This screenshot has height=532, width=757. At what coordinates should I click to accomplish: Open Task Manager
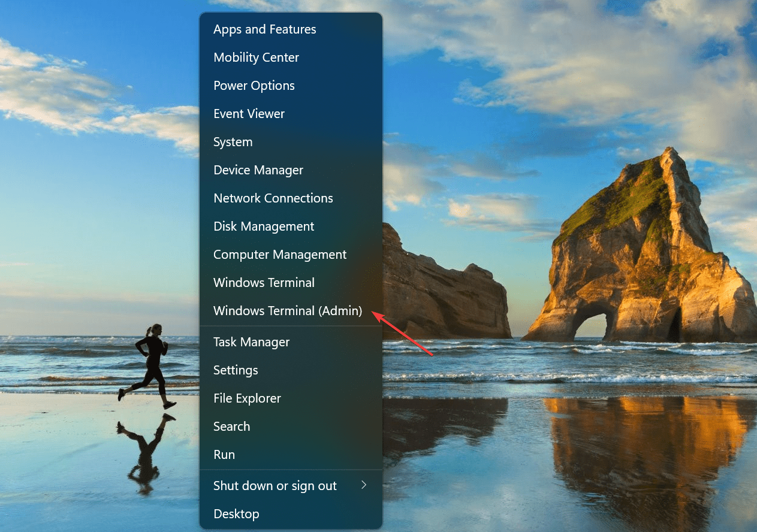pyautogui.click(x=291, y=342)
